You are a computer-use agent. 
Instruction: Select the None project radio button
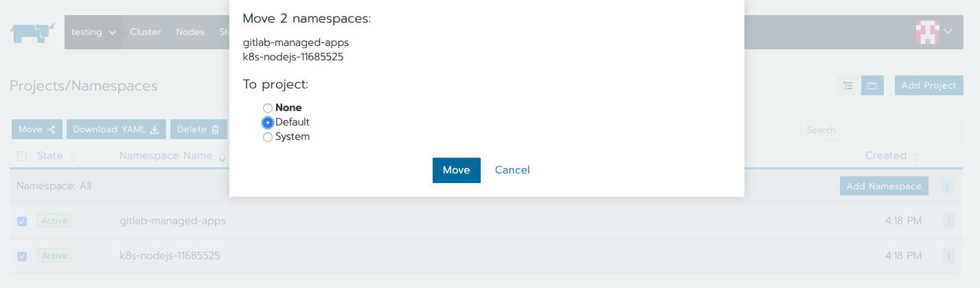[268, 108]
